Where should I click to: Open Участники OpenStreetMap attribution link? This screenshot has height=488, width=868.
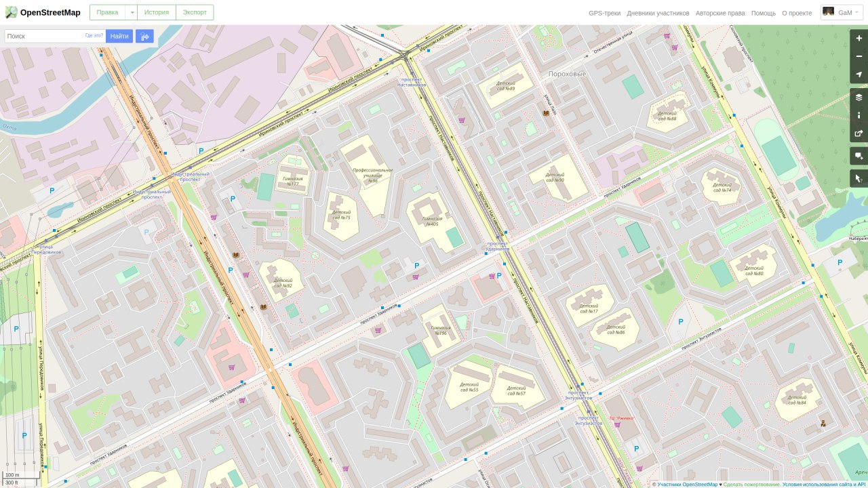687,484
